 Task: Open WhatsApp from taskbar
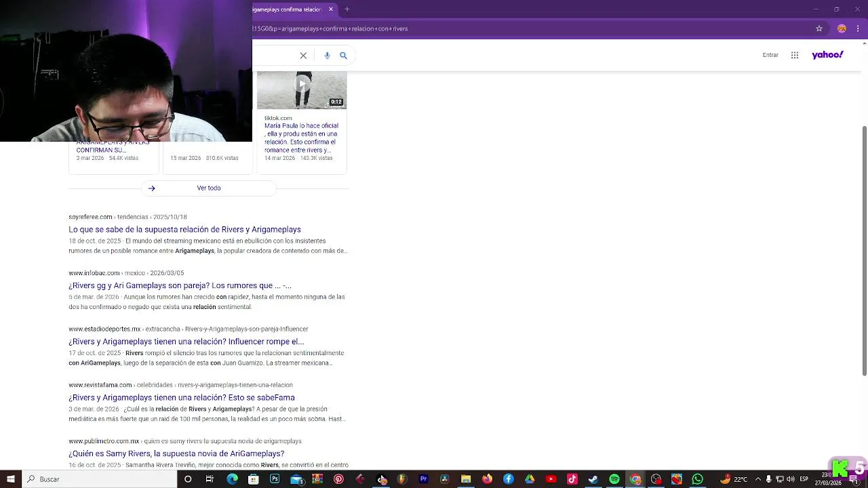coord(697,479)
